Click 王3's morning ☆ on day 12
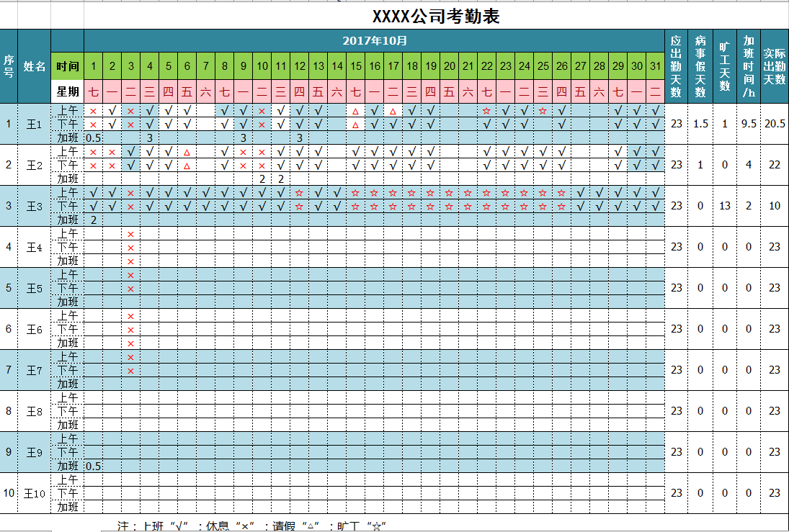The width and height of the screenshot is (789, 532). click(x=300, y=193)
